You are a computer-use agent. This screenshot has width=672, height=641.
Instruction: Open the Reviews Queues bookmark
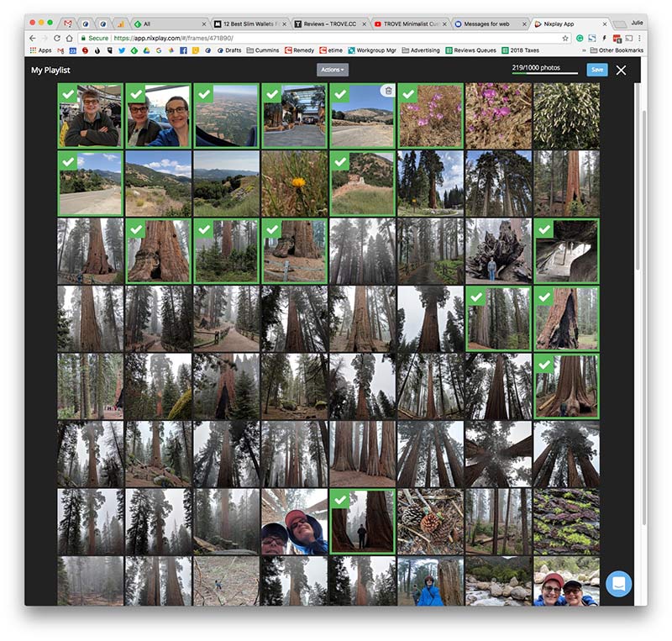click(x=470, y=50)
